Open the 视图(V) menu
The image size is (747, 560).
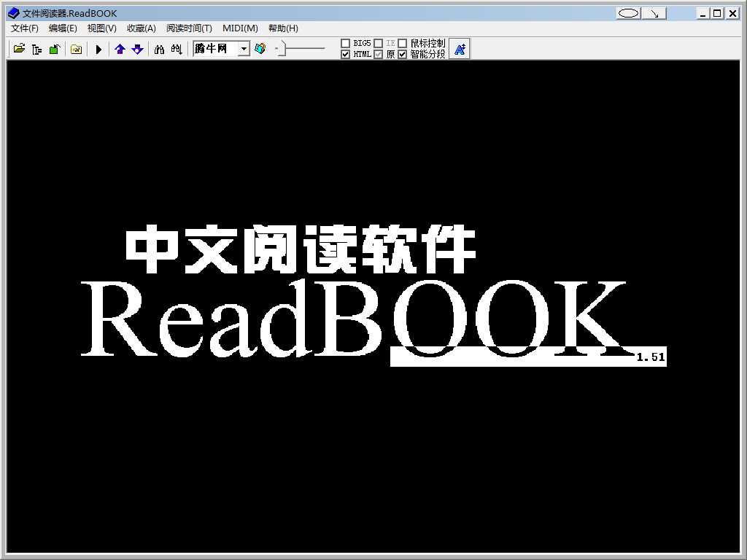(x=102, y=28)
